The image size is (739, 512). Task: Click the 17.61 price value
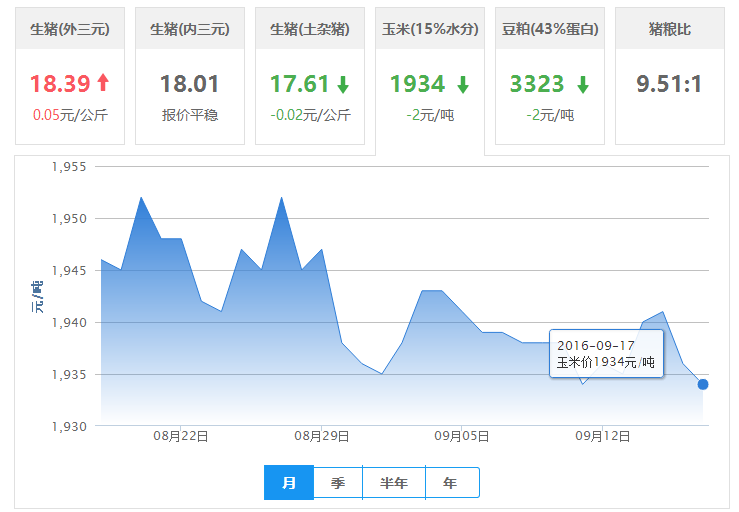pos(299,84)
